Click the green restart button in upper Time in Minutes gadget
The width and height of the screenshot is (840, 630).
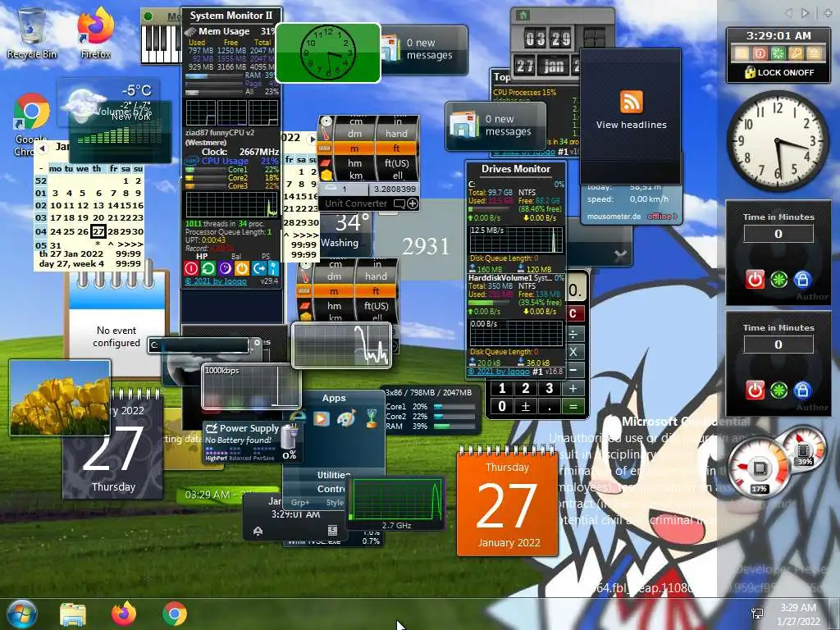(x=778, y=280)
